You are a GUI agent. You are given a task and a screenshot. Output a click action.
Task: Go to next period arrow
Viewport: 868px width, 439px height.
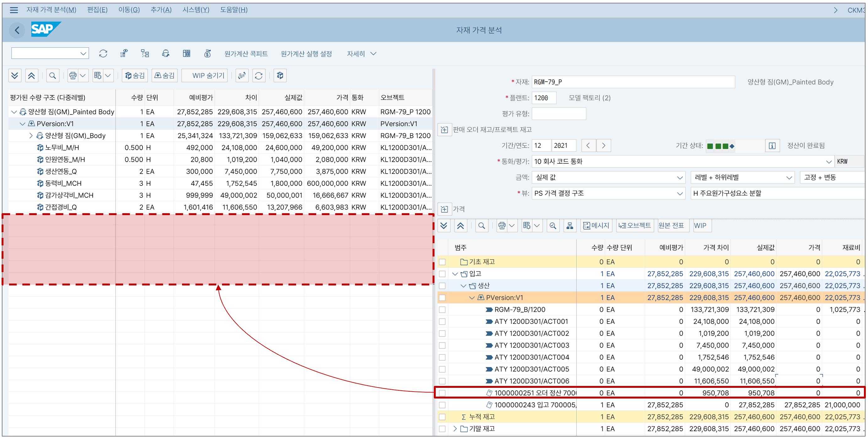click(603, 146)
